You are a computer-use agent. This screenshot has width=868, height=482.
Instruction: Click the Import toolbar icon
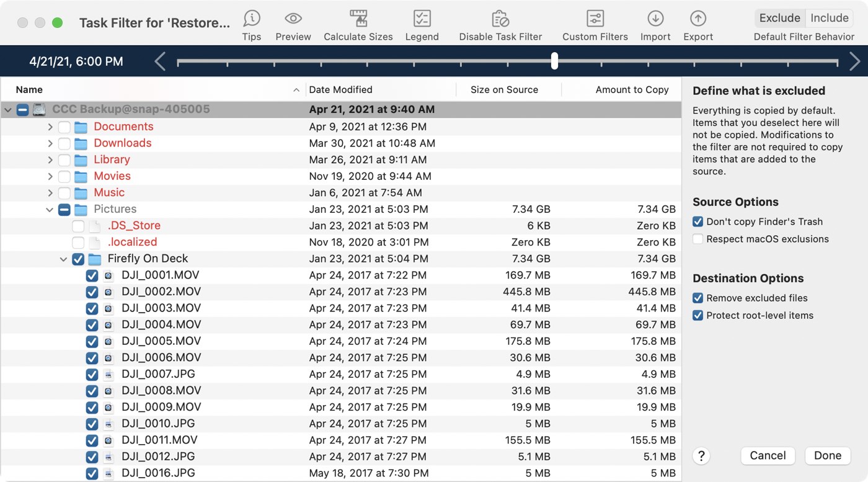(x=655, y=18)
